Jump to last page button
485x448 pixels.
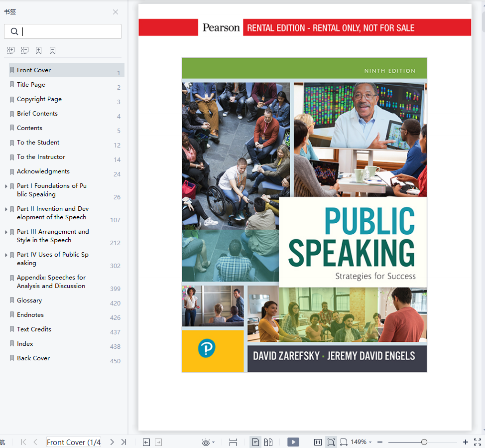coord(123,442)
